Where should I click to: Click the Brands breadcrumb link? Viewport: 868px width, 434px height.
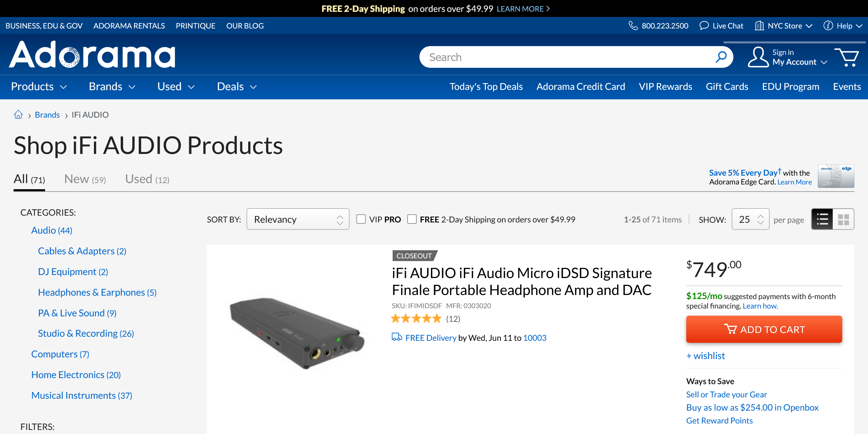pos(47,115)
